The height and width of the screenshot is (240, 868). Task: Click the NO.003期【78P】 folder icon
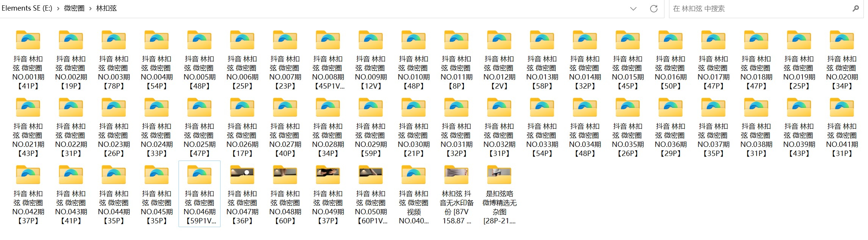(114, 40)
